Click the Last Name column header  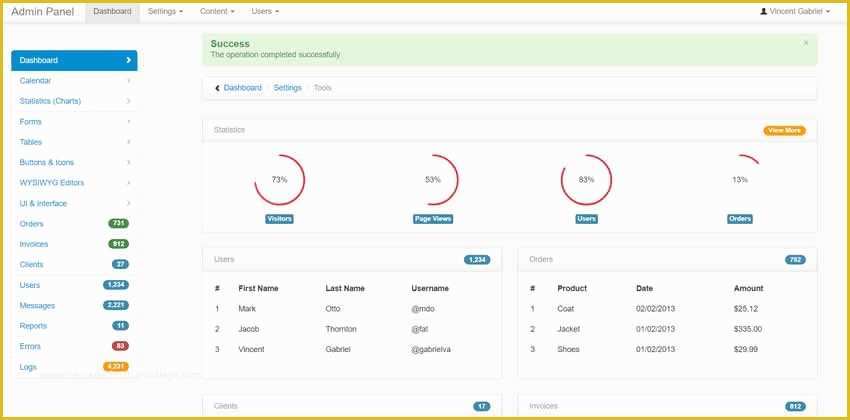click(x=345, y=288)
